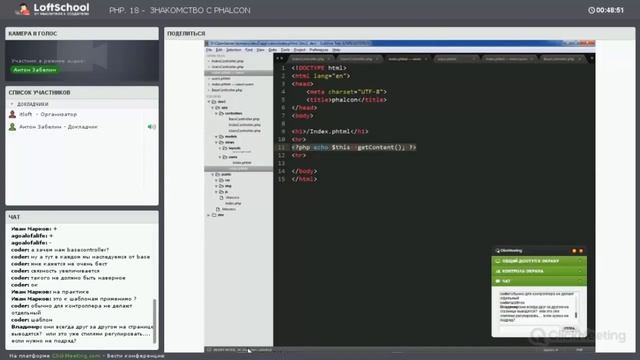640x360 pixels.
Task: Open IndexController.php under controllers folder
Action: 244,124
